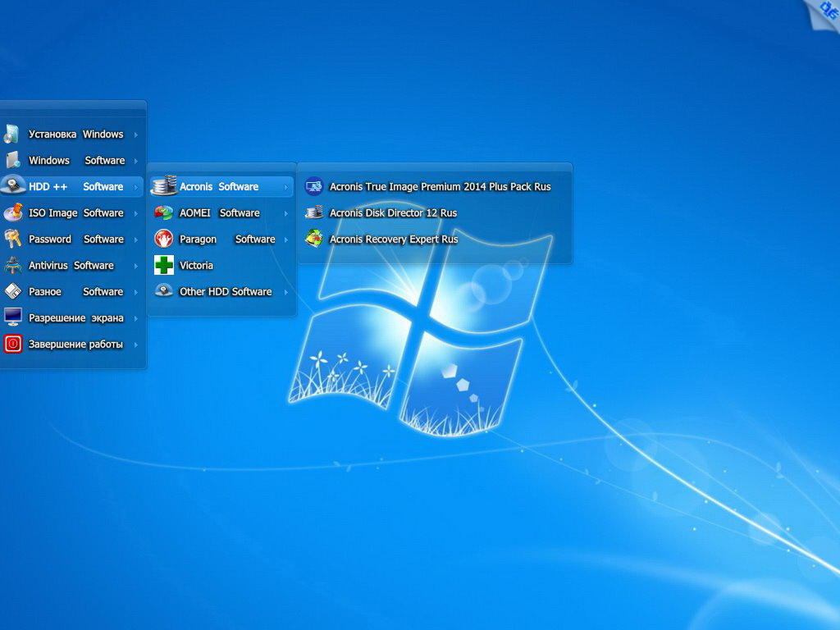Click the Paragon Software red icon
The height and width of the screenshot is (630, 840).
point(164,239)
